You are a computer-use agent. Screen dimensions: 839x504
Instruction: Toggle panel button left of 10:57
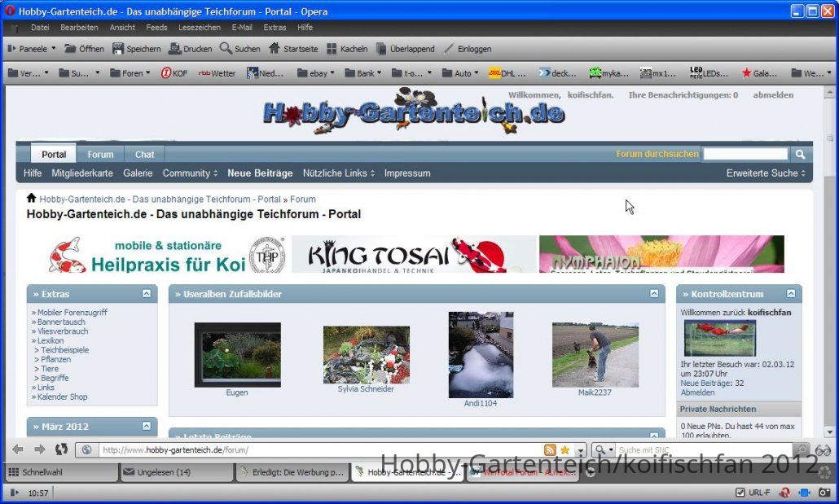(x=15, y=493)
